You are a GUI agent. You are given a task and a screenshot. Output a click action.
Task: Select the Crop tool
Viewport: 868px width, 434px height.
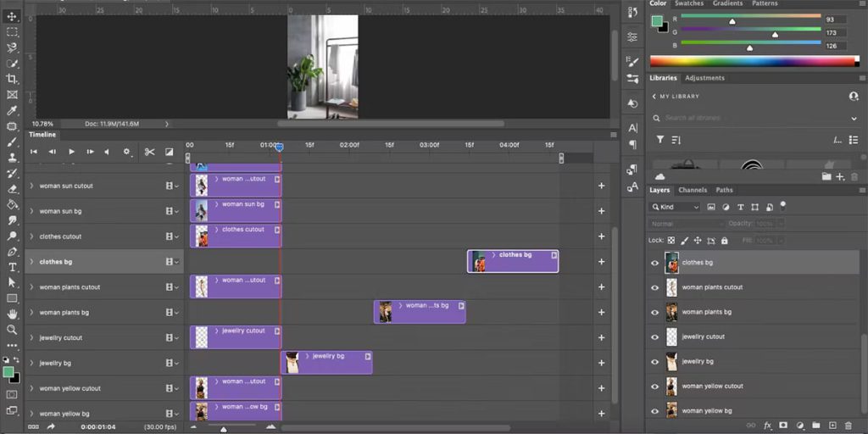pyautogui.click(x=12, y=79)
